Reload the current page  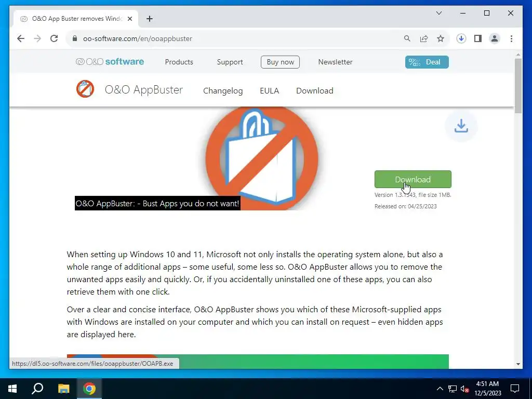click(54, 38)
